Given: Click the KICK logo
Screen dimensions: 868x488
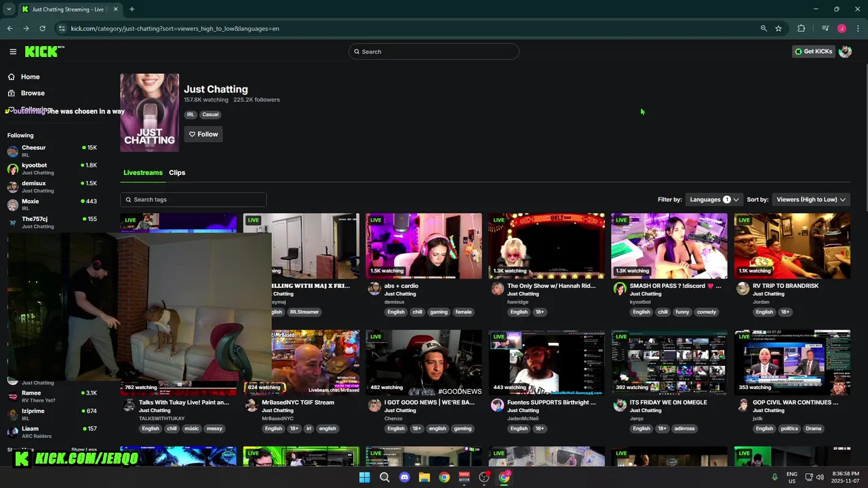Looking at the screenshot, I should (44, 52).
